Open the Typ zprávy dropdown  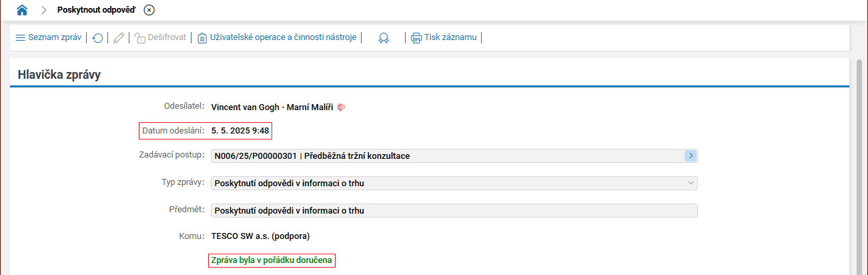coord(454,183)
